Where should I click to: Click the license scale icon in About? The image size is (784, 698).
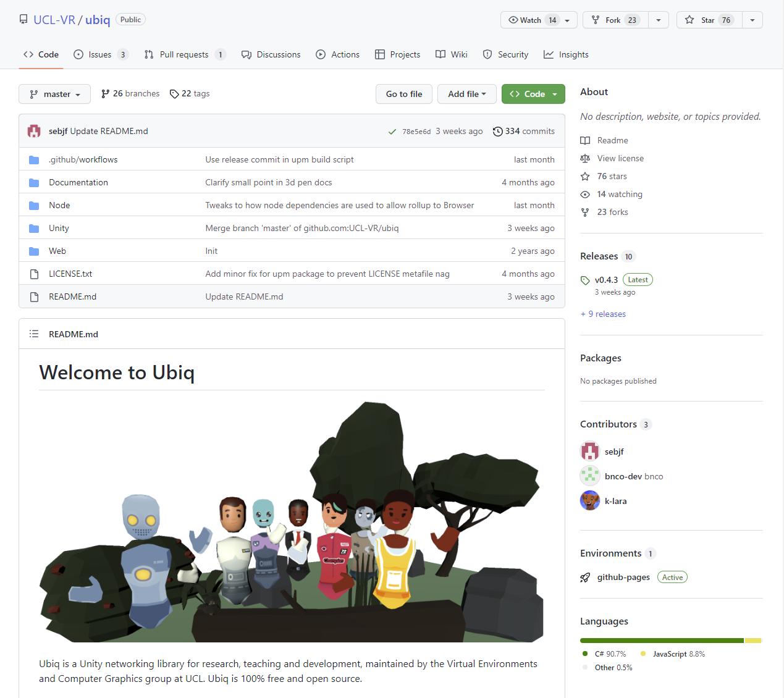(x=585, y=158)
